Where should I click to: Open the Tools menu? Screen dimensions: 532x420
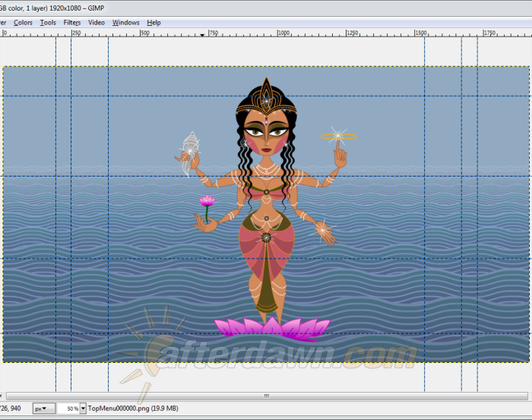[48, 23]
